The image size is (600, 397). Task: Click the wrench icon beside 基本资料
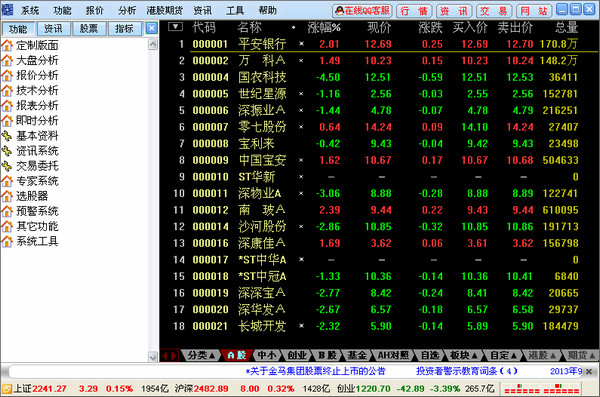(x=7, y=136)
